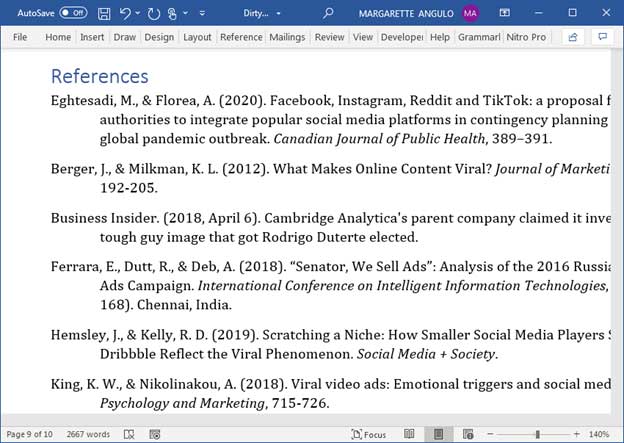The height and width of the screenshot is (443, 624).
Task: Click the Redo icon
Action: click(154, 14)
